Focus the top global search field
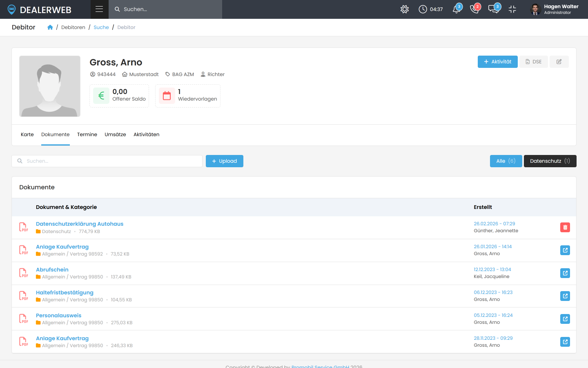Viewport: 588px width, 368px height. (x=165, y=9)
